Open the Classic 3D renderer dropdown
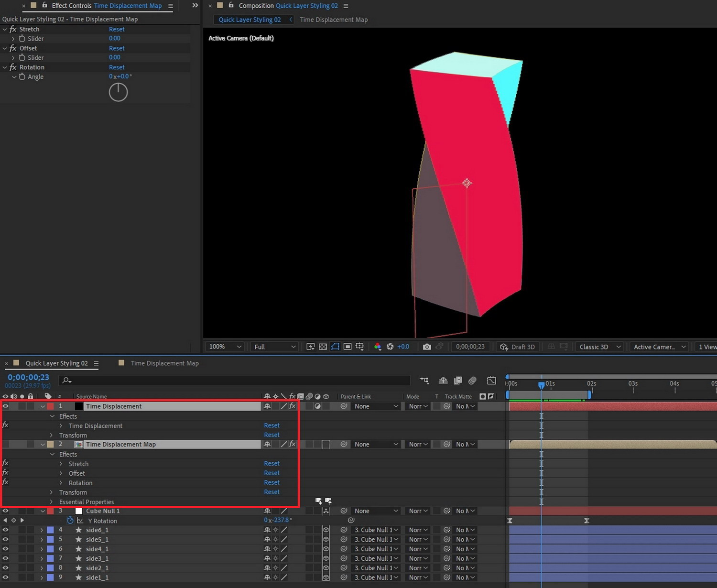This screenshot has width=717, height=588. [600, 347]
